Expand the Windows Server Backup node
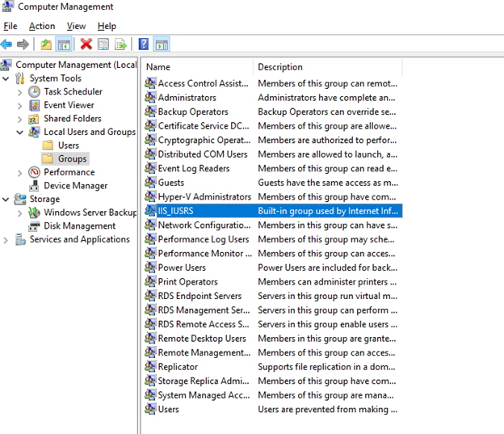The image size is (504, 434). coord(19,213)
